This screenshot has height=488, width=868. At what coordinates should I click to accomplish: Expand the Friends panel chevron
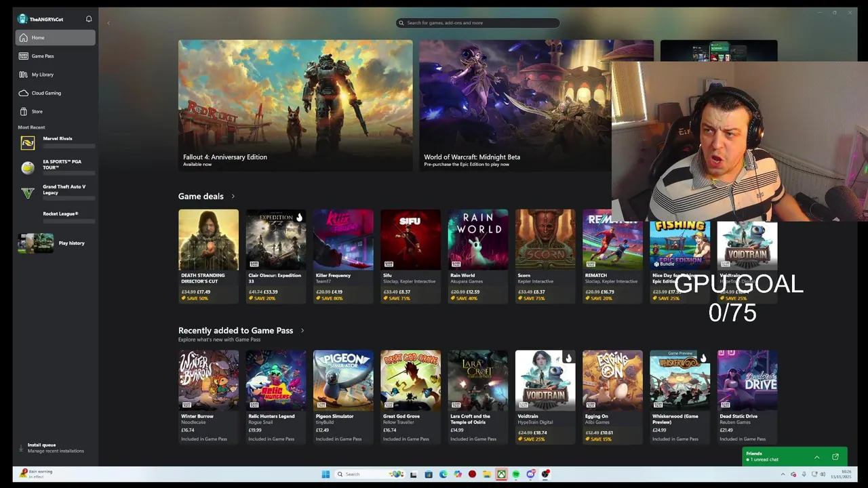817,457
